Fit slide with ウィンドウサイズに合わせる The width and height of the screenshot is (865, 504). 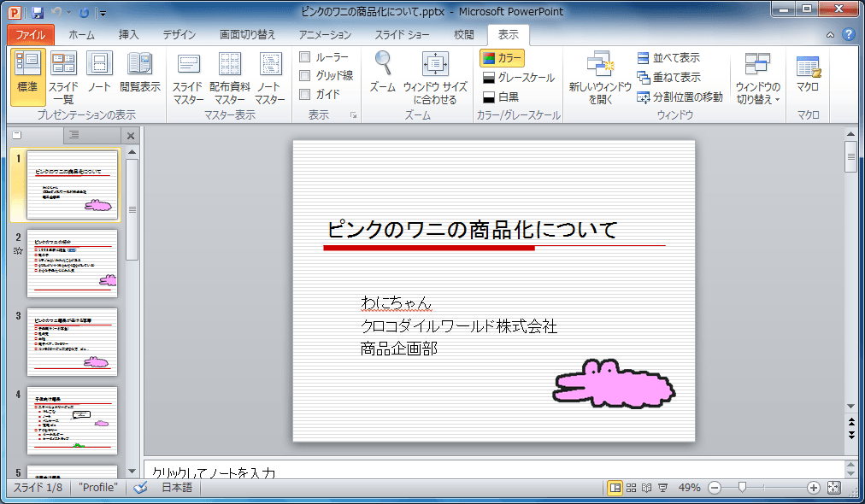435,78
